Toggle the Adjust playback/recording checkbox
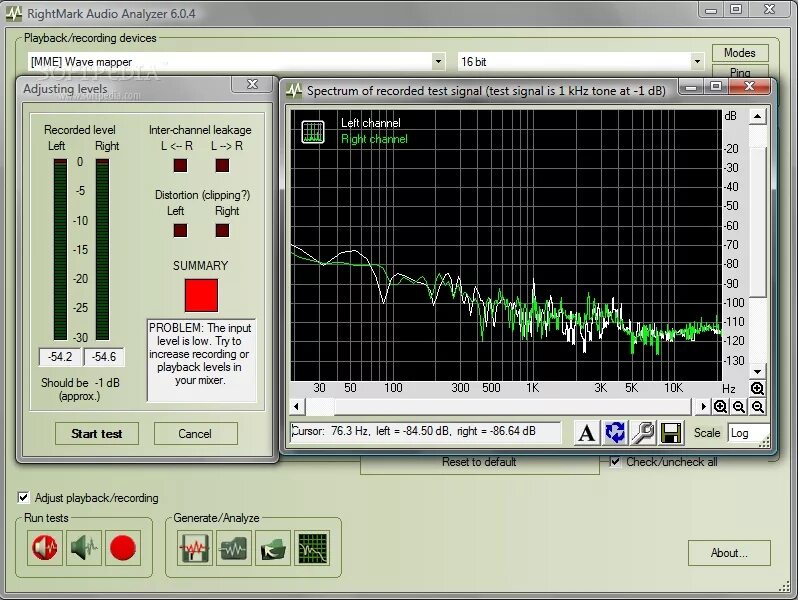 pos(22,497)
